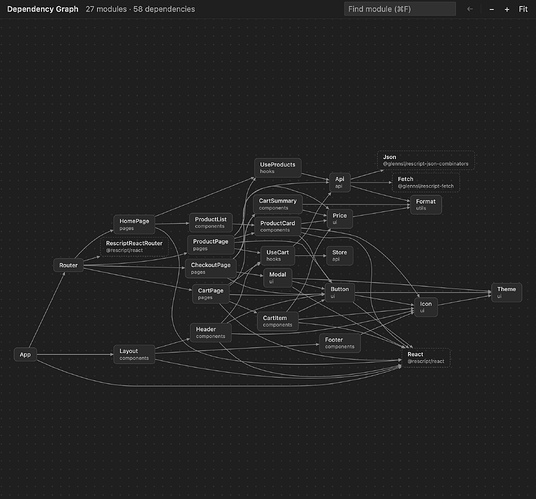
Task: Zoom out with the minus icon
Action: 492,9
